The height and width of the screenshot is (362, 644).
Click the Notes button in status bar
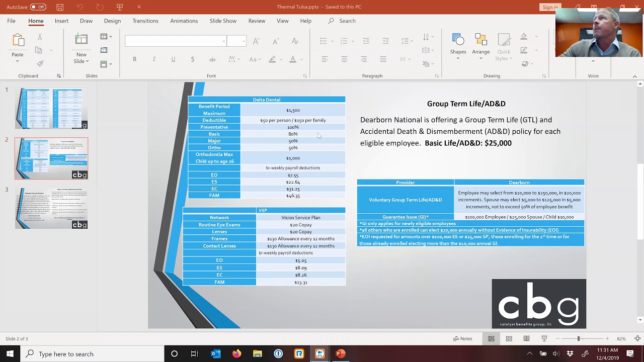click(x=463, y=338)
